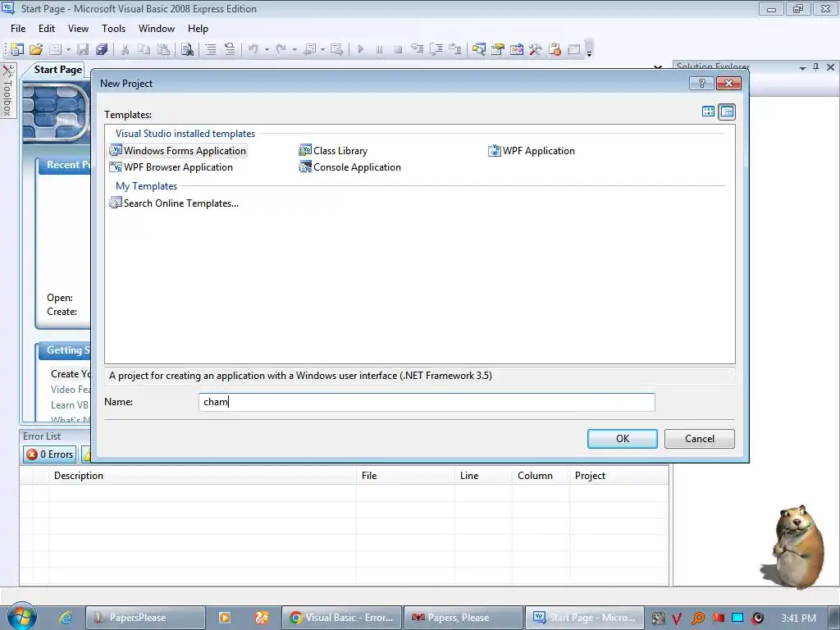Click the taskbar clock showing 3:41 PM
Screen dimensions: 840x630
coord(798,619)
